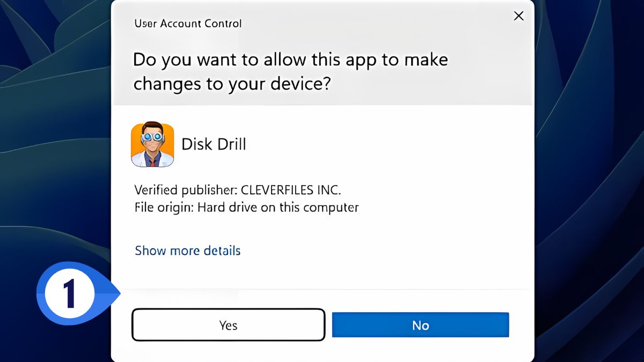Expand the Show more details link
Viewport: 644px width, 362px height.
[x=187, y=250]
